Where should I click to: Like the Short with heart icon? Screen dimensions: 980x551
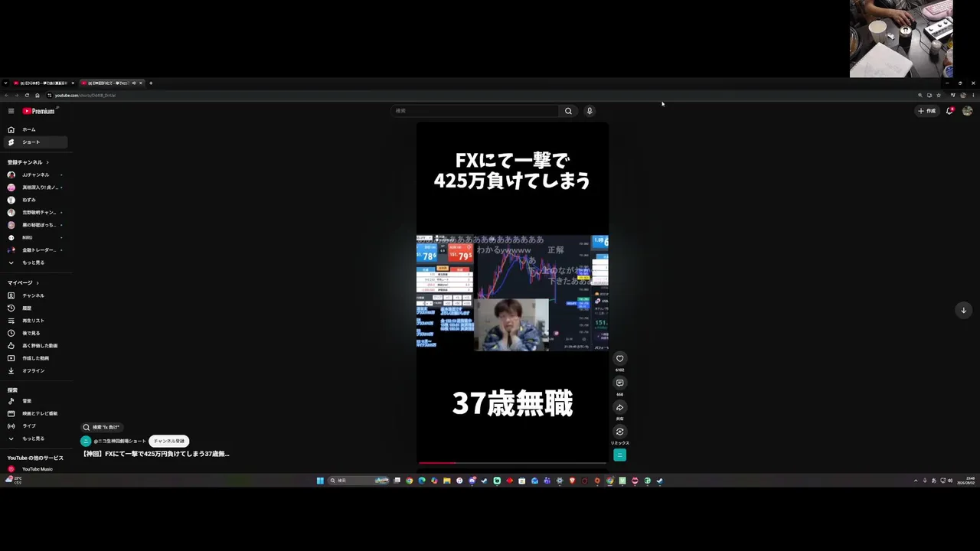coord(620,358)
